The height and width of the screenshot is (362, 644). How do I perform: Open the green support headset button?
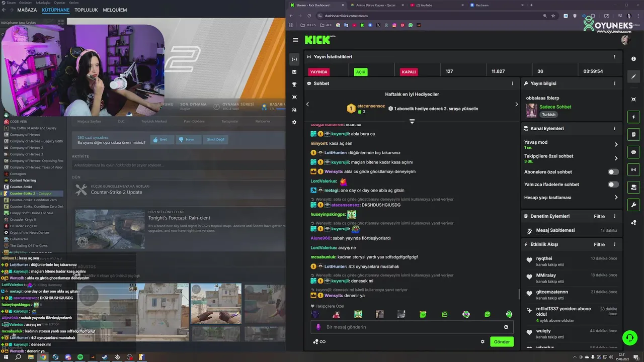click(x=629, y=338)
